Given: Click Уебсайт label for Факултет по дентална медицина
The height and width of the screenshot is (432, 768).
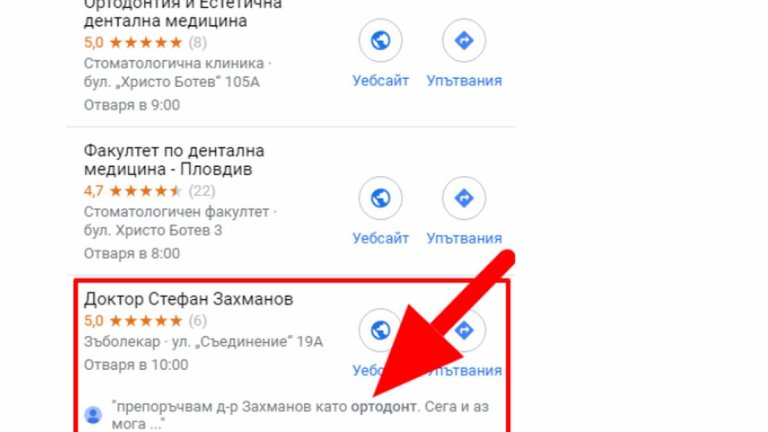Looking at the screenshot, I should click(x=381, y=238).
